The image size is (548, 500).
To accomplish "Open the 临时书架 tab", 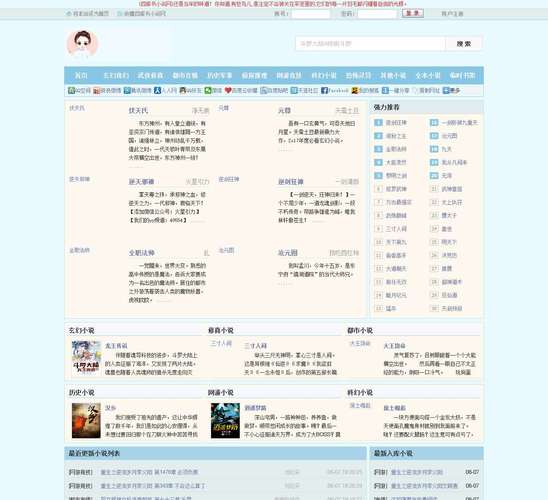I will [462, 75].
